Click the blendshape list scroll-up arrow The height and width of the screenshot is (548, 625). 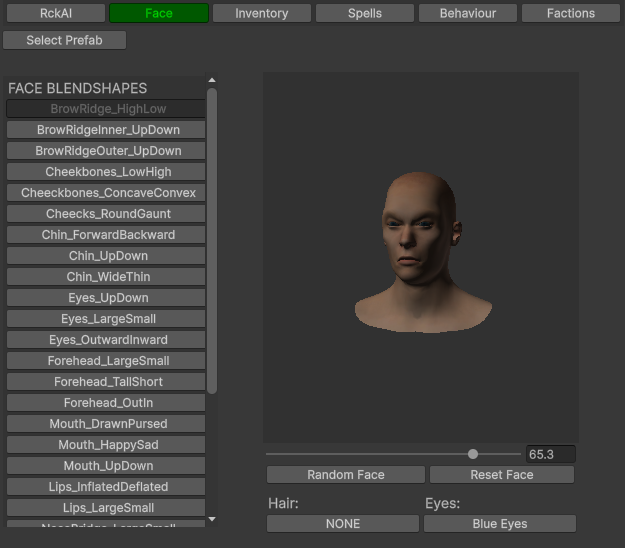coord(212,80)
